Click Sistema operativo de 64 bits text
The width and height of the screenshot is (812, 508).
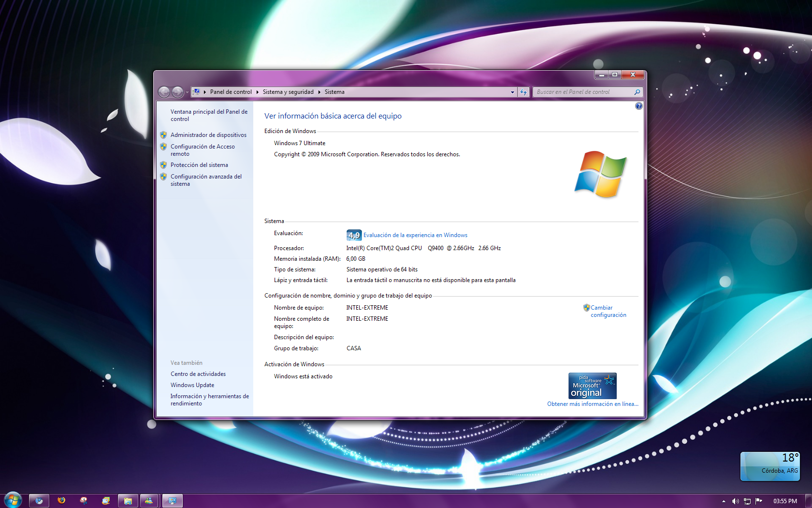point(382,269)
